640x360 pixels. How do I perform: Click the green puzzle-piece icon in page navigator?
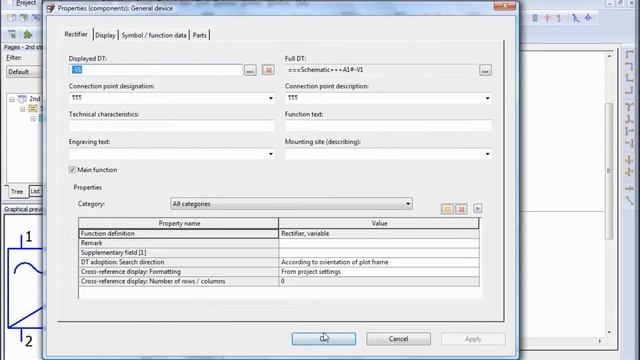pyautogui.click(x=28, y=35)
